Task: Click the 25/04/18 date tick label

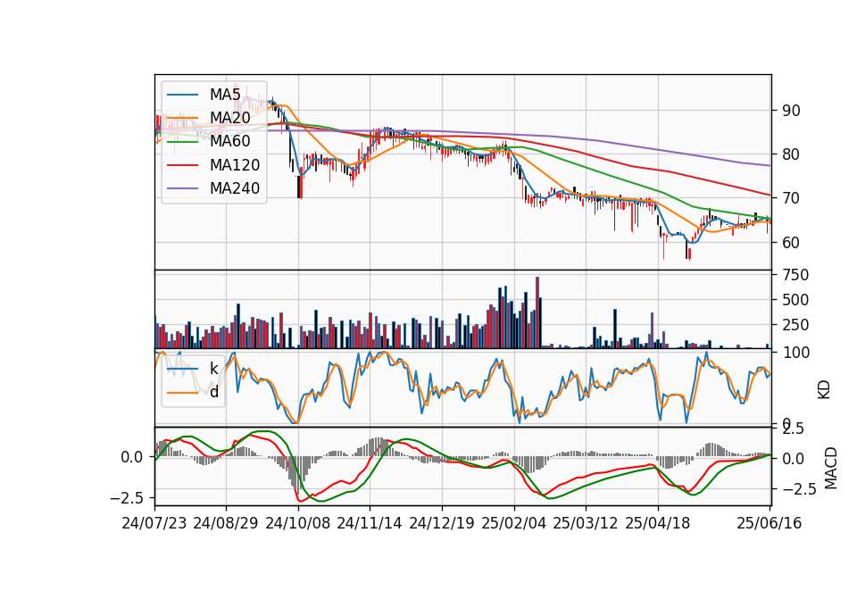Action: (x=658, y=523)
